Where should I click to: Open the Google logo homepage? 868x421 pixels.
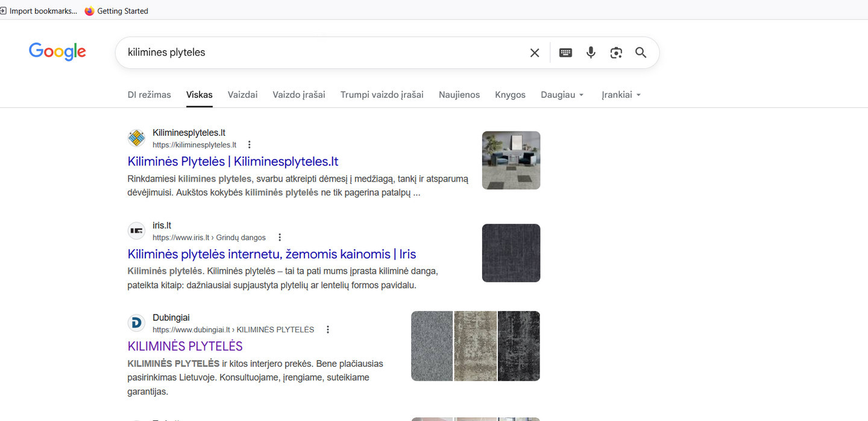pyautogui.click(x=57, y=52)
